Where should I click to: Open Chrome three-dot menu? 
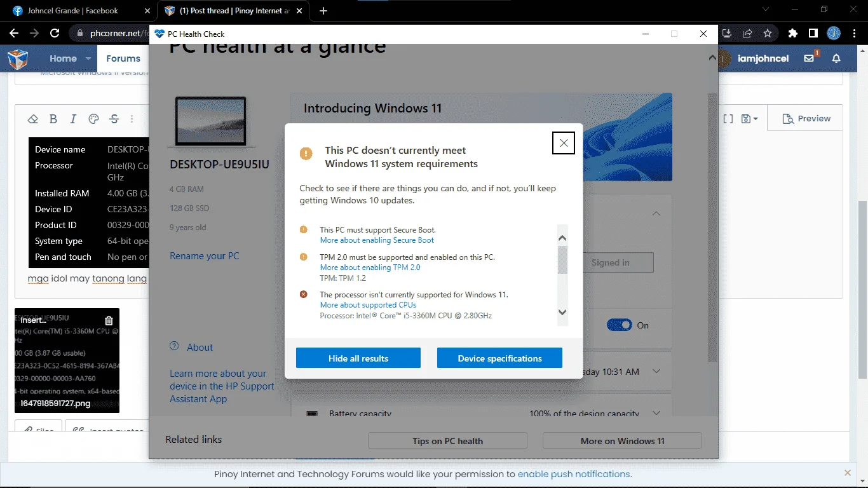tap(854, 33)
